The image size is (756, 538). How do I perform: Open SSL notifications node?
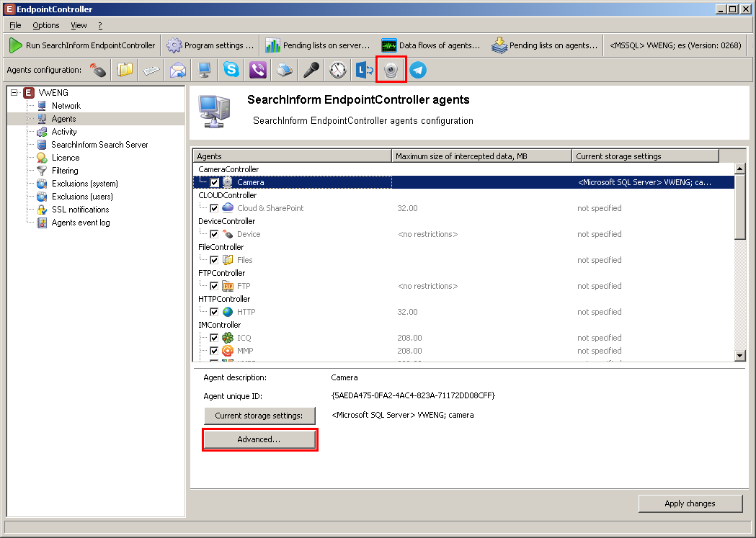81,210
